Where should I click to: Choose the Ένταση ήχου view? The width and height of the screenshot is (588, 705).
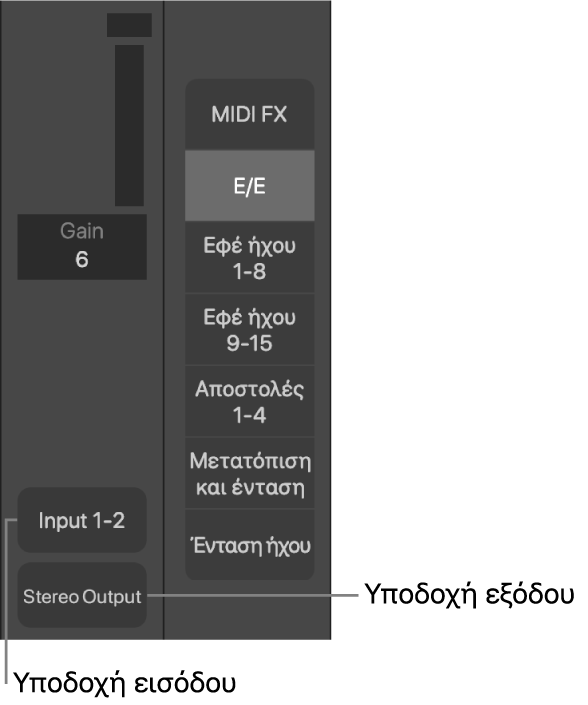click(x=249, y=545)
